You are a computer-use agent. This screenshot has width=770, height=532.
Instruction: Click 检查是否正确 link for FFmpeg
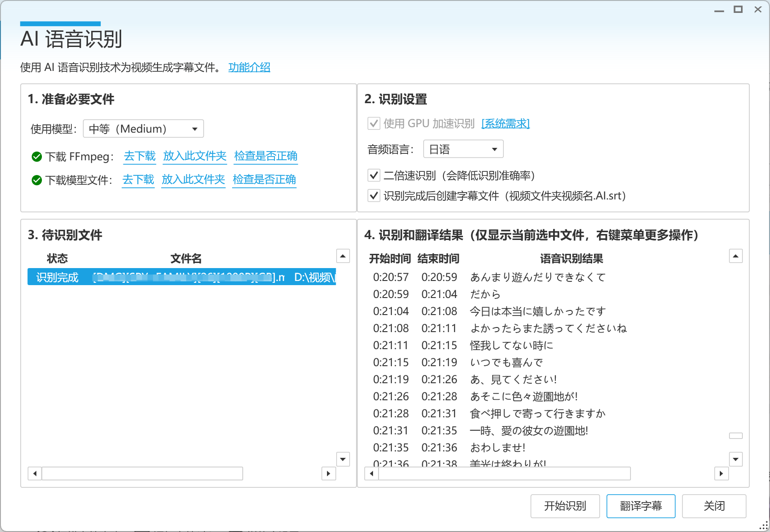click(x=266, y=156)
